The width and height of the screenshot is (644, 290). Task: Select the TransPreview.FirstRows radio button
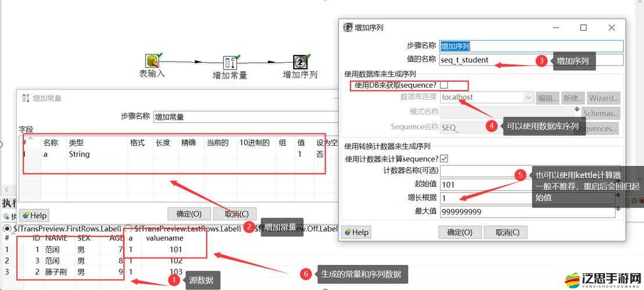7,229
